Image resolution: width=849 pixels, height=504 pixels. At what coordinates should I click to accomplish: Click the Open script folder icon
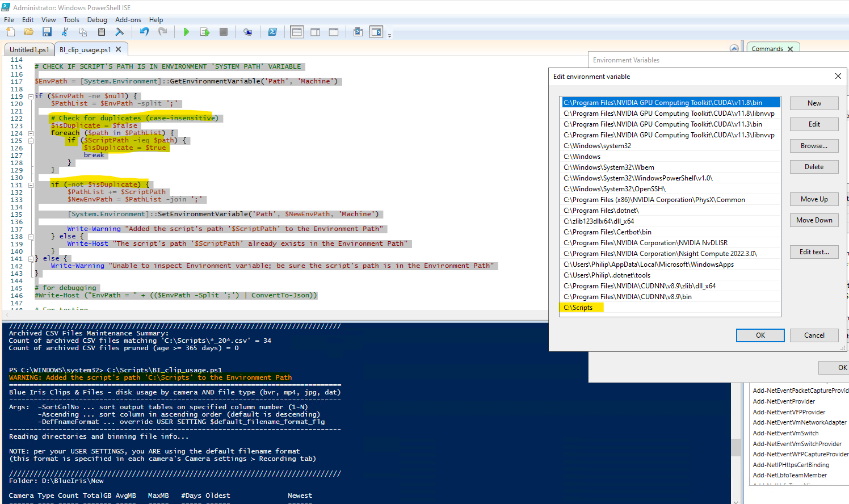tap(29, 32)
